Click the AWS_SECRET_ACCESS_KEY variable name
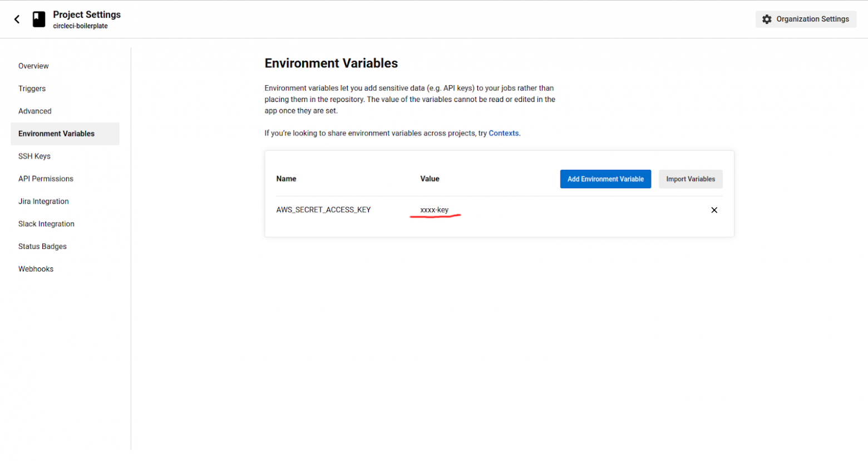The height and width of the screenshot is (461, 868). [x=323, y=210]
